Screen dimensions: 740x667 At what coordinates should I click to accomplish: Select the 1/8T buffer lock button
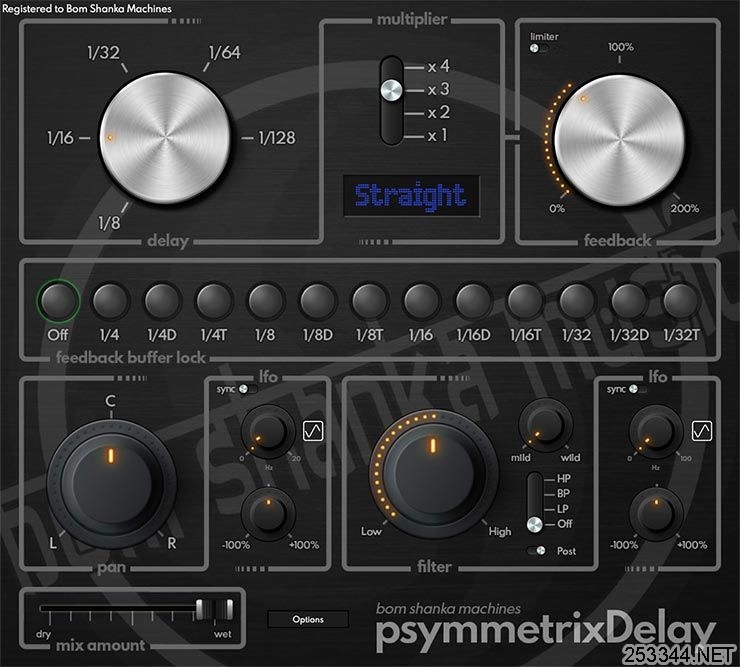point(370,301)
